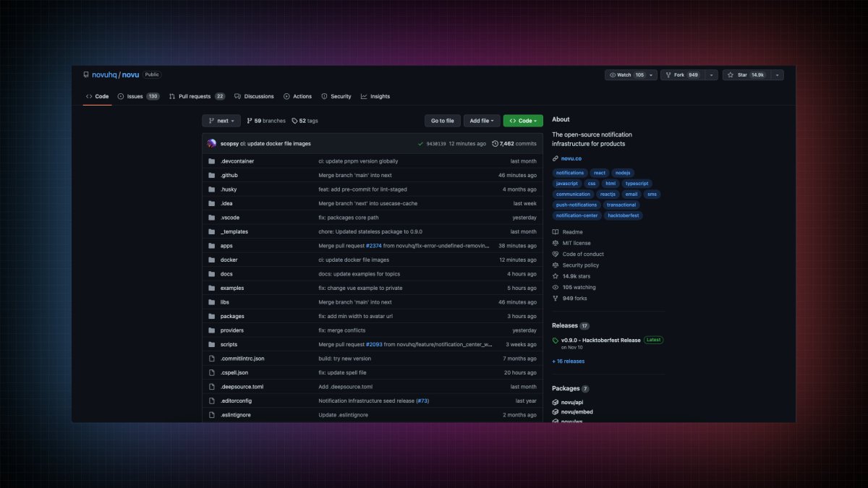Screen dimensions: 868x488
Task: Click the release tag icon for v0.9.0
Action: [556, 340]
